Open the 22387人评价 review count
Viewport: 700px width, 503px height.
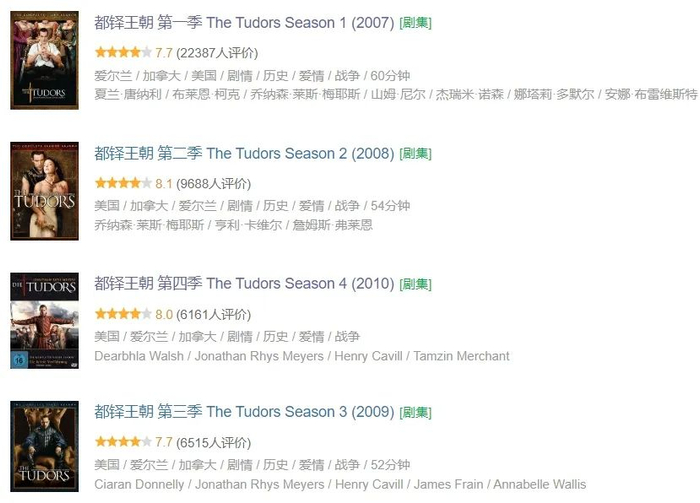tap(217, 53)
